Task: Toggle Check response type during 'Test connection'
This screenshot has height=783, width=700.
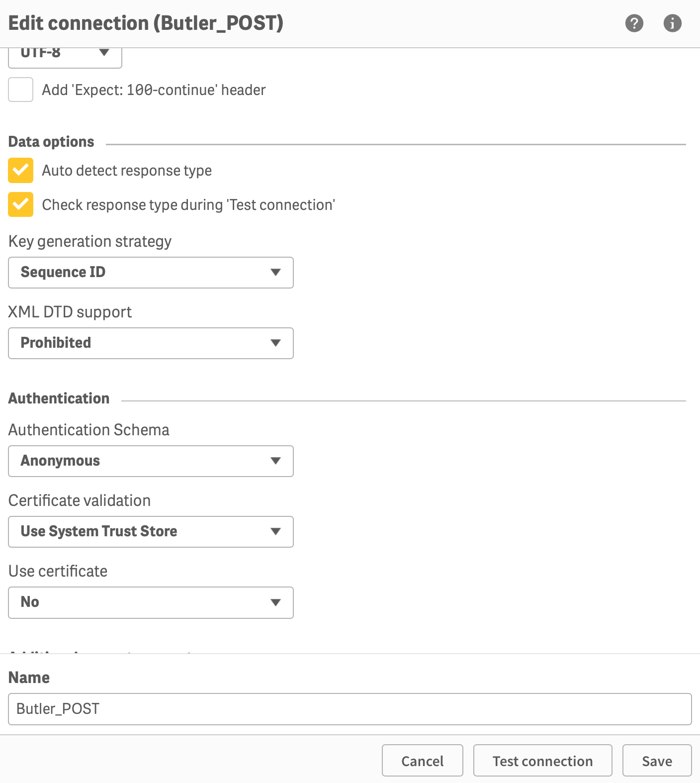Action: (x=21, y=204)
